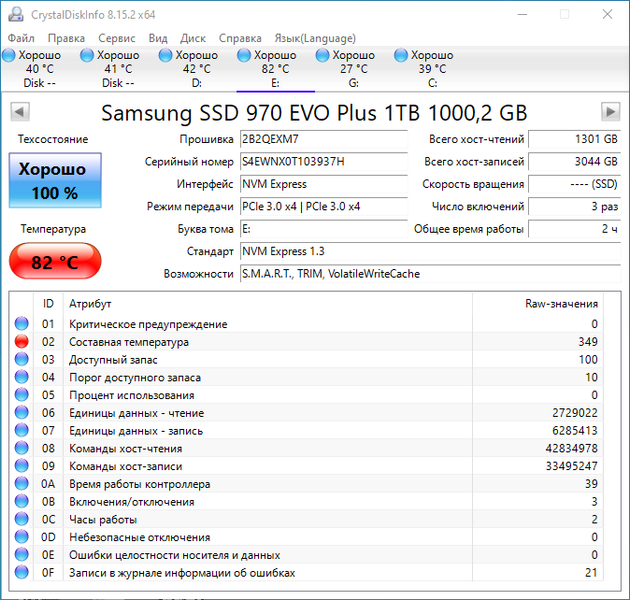
Task: Go to previous disk with left arrow
Action: [20, 112]
